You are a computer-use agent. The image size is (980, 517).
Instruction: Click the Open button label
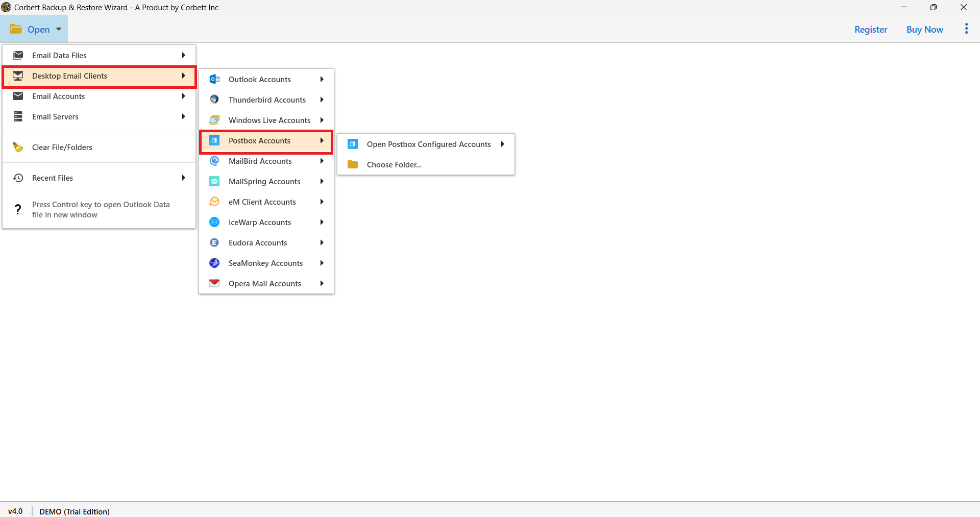38,30
